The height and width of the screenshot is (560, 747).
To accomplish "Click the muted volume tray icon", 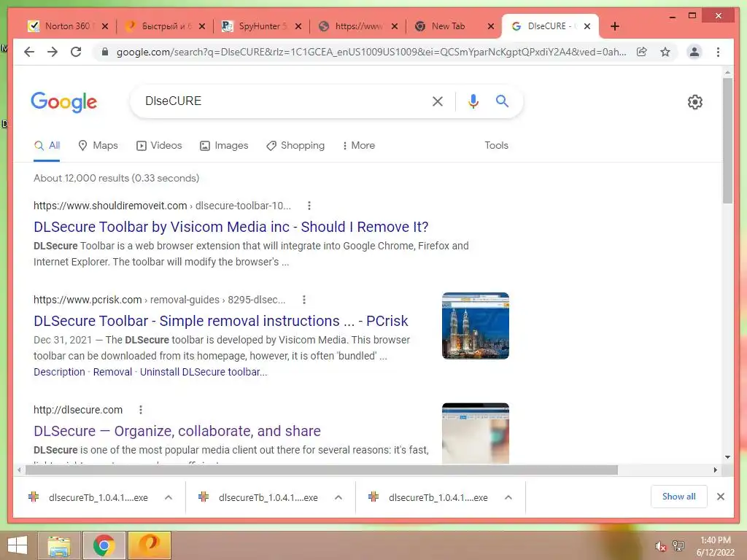I will pyautogui.click(x=660, y=546).
